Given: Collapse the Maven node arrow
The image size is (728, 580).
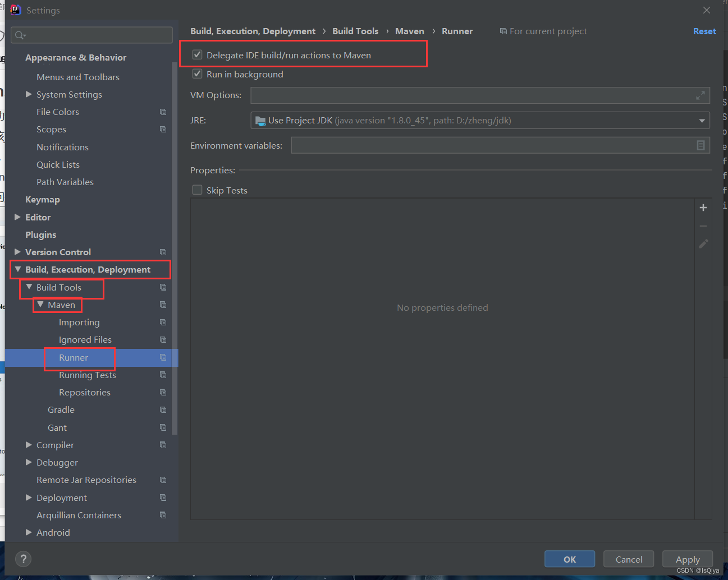Looking at the screenshot, I should pyautogui.click(x=40, y=305).
